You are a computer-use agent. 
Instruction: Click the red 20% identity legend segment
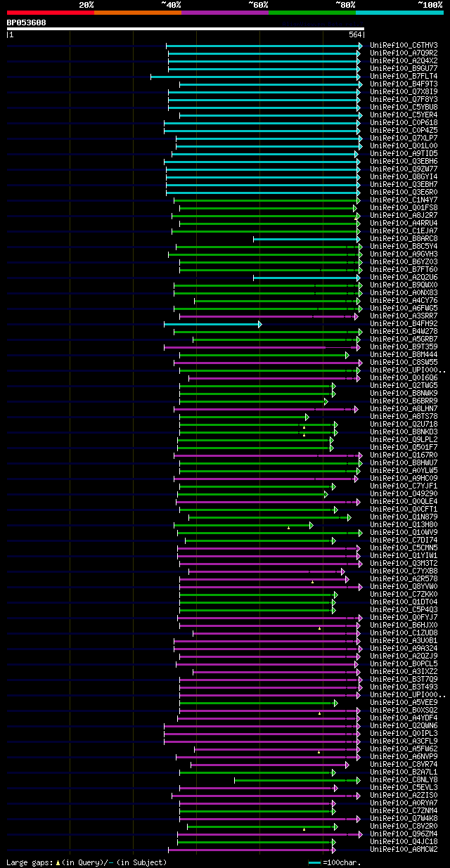pyautogui.click(x=50, y=12)
